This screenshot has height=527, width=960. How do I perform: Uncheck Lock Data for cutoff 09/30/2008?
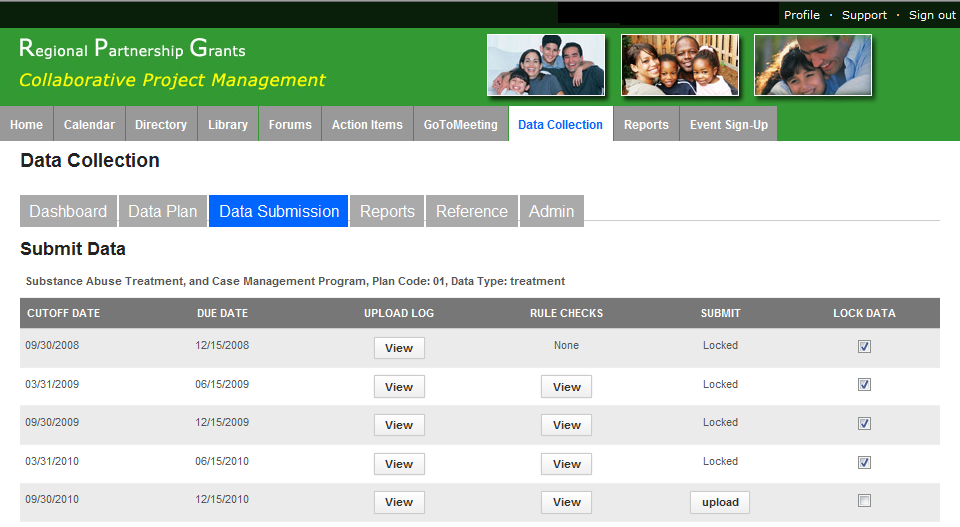tap(864, 346)
